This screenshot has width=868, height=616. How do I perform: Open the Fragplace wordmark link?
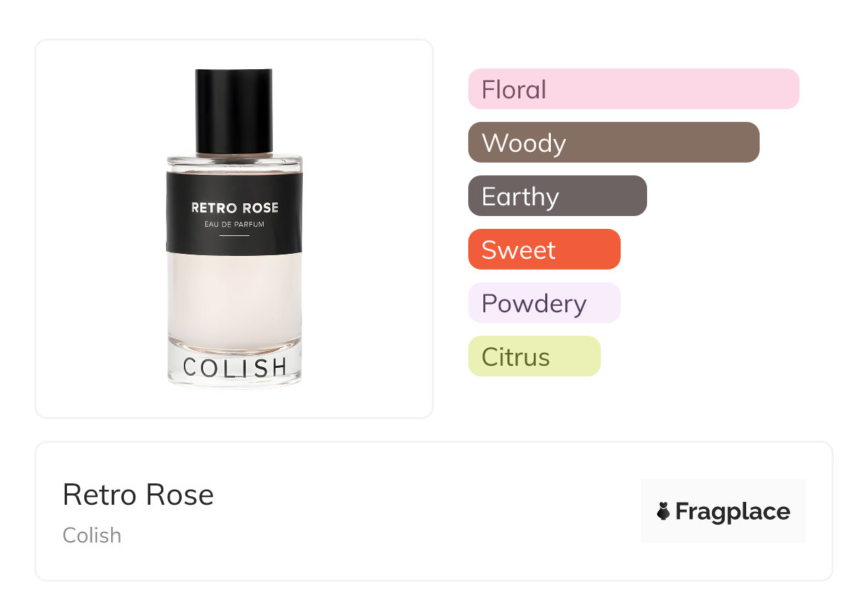point(733,511)
